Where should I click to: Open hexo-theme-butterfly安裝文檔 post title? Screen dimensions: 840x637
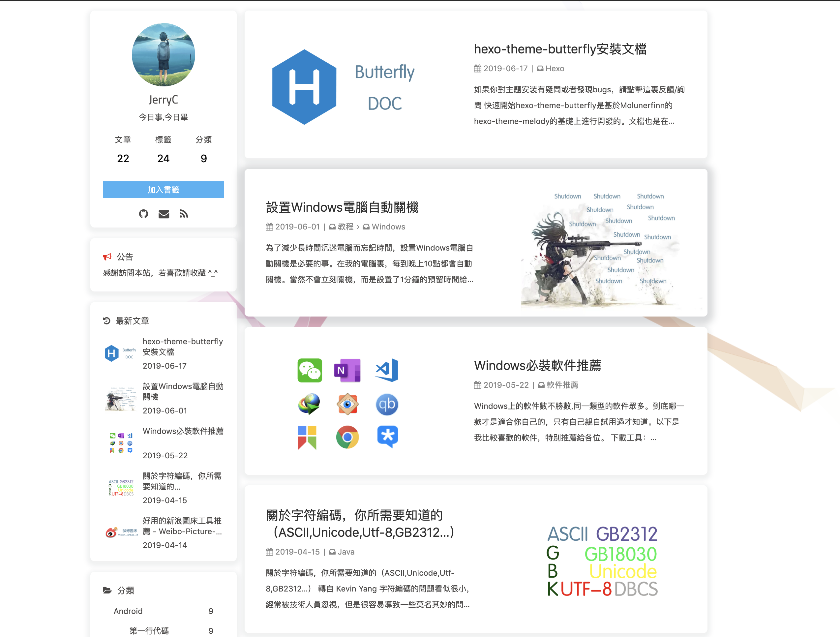tap(560, 49)
